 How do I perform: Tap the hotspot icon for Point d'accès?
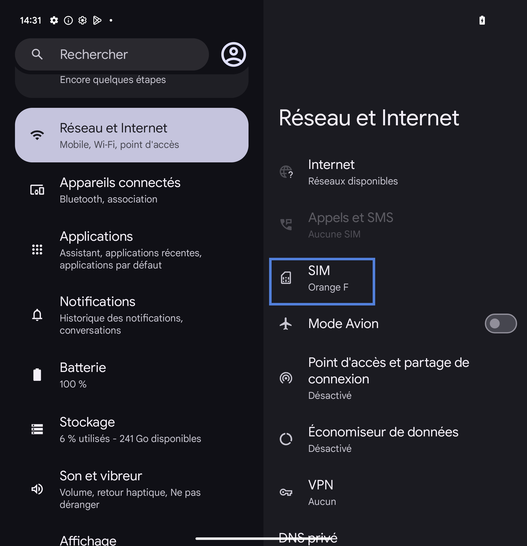click(x=286, y=378)
